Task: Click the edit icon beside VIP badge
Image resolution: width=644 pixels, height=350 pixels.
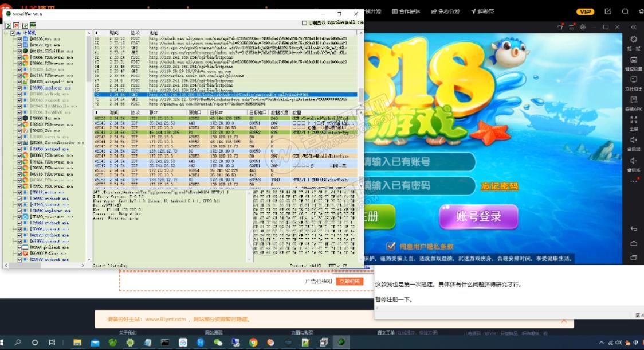Action: [x=608, y=11]
